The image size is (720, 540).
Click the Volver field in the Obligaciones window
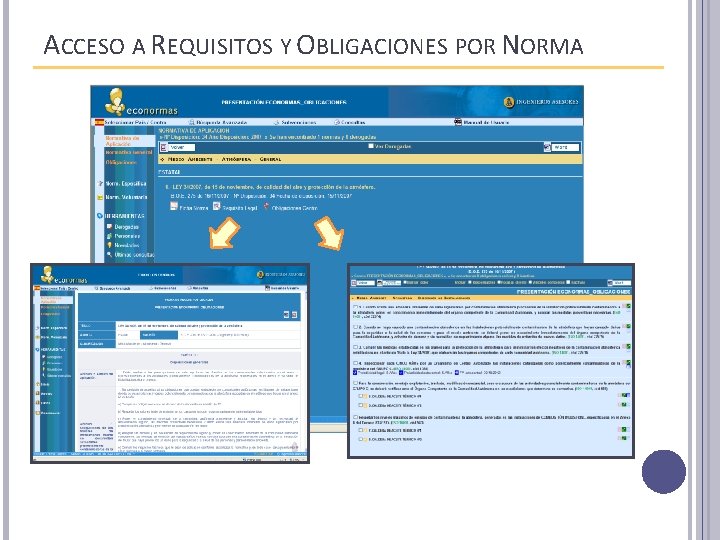coord(366,283)
